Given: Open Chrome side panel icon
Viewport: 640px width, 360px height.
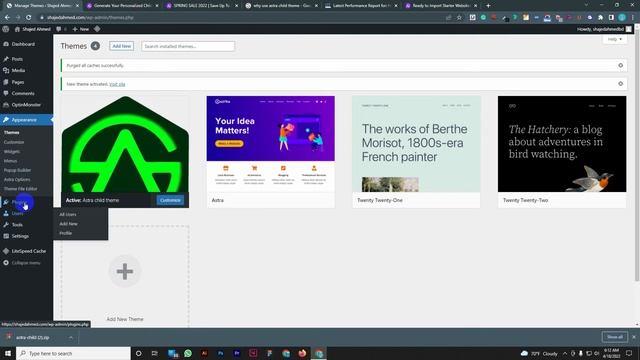Looking at the screenshot, I should pos(611,18).
